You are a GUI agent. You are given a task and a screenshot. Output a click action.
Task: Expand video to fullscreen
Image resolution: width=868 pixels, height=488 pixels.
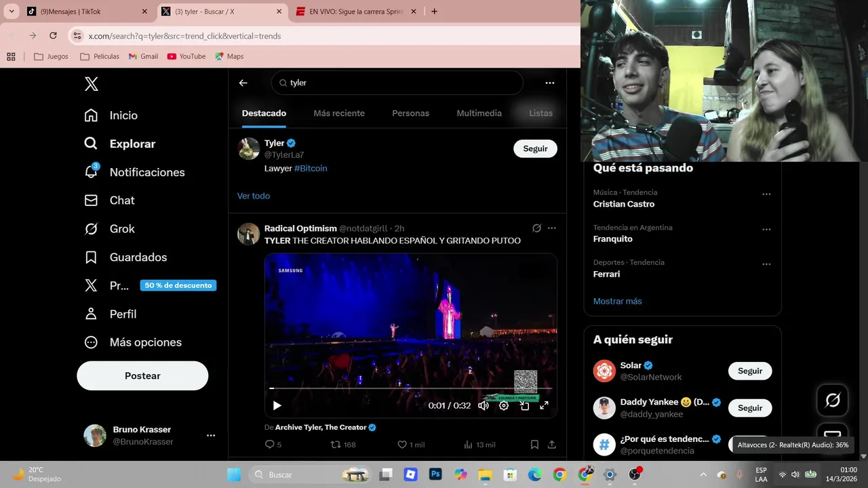point(544,405)
